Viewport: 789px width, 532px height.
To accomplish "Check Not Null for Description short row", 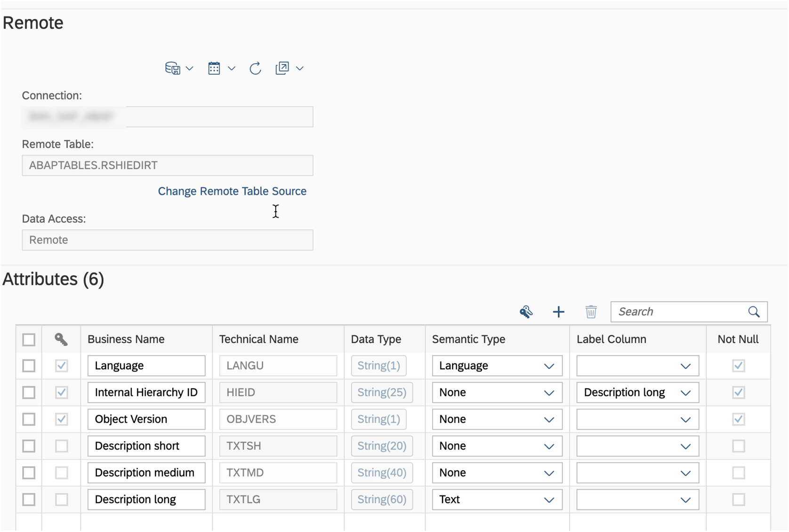I will pyautogui.click(x=739, y=446).
